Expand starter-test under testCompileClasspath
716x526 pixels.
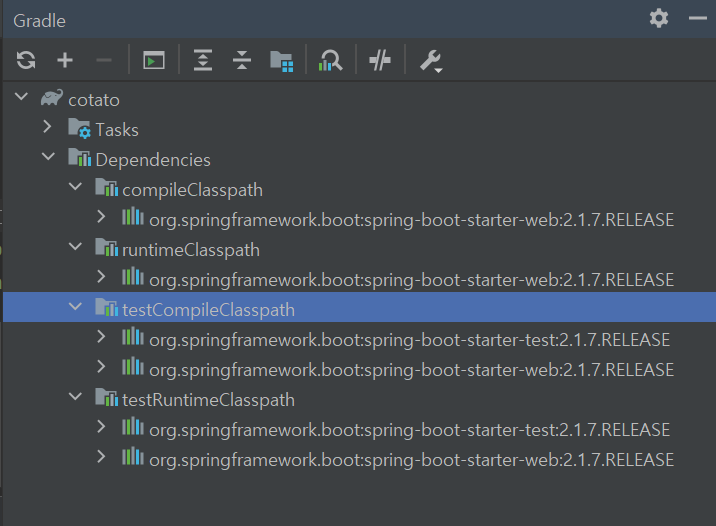(x=101, y=337)
